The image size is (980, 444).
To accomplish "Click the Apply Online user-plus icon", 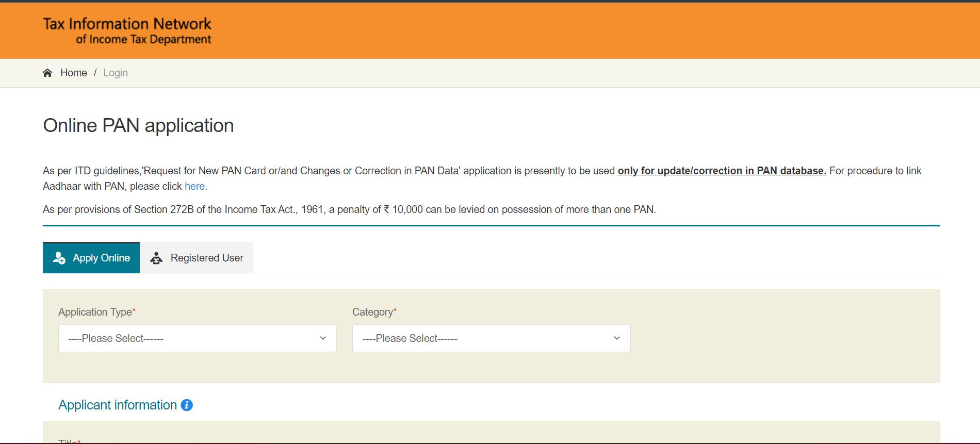I will point(59,258).
